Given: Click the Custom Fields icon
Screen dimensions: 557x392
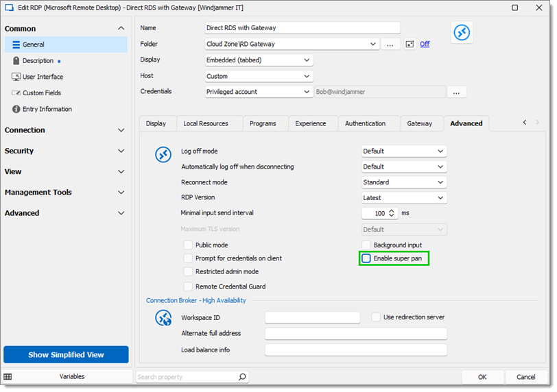Looking at the screenshot, I should tap(16, 93).
